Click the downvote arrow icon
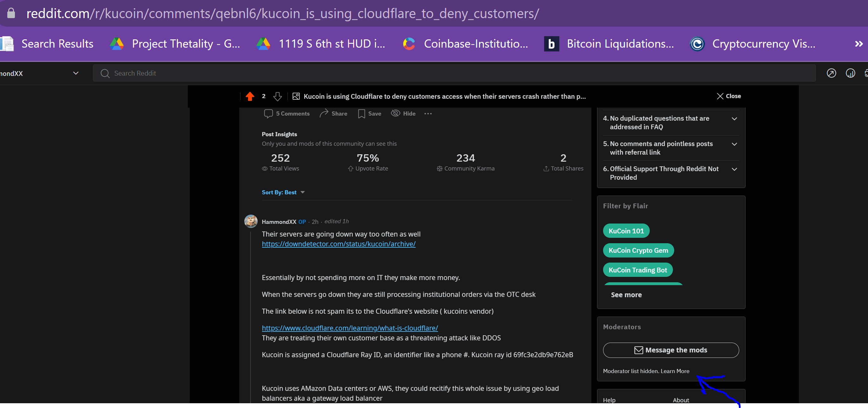This screenshot has width=868, height=408. [277, 97]
